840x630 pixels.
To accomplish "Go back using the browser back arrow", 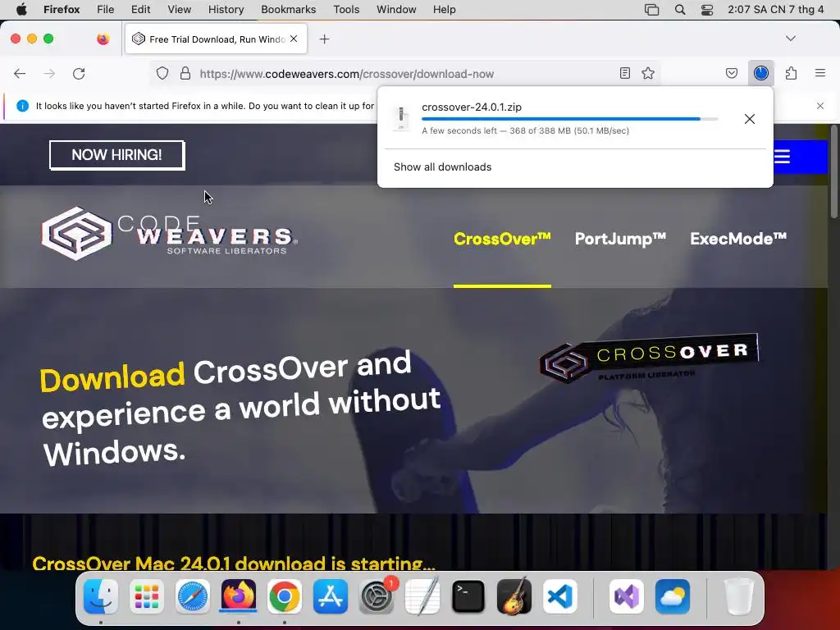I will 20,73.
